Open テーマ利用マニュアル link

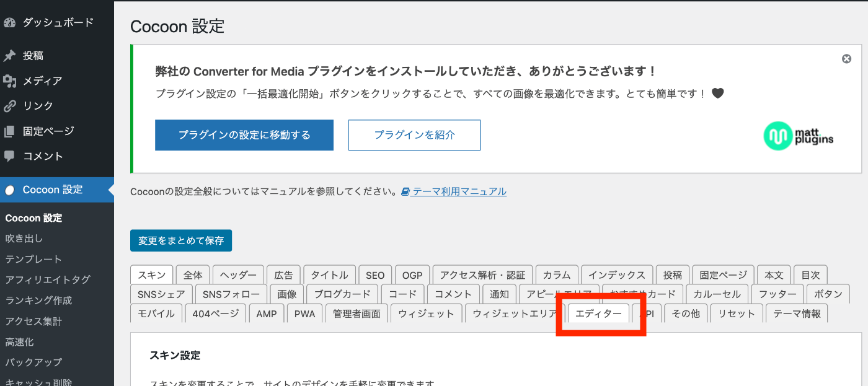tap(459, 191)
